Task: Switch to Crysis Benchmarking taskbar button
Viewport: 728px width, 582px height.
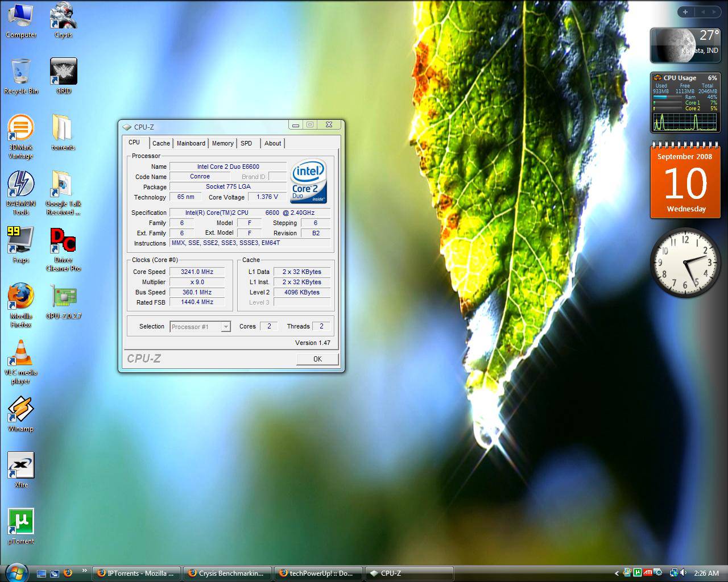Action: (227, 573)
